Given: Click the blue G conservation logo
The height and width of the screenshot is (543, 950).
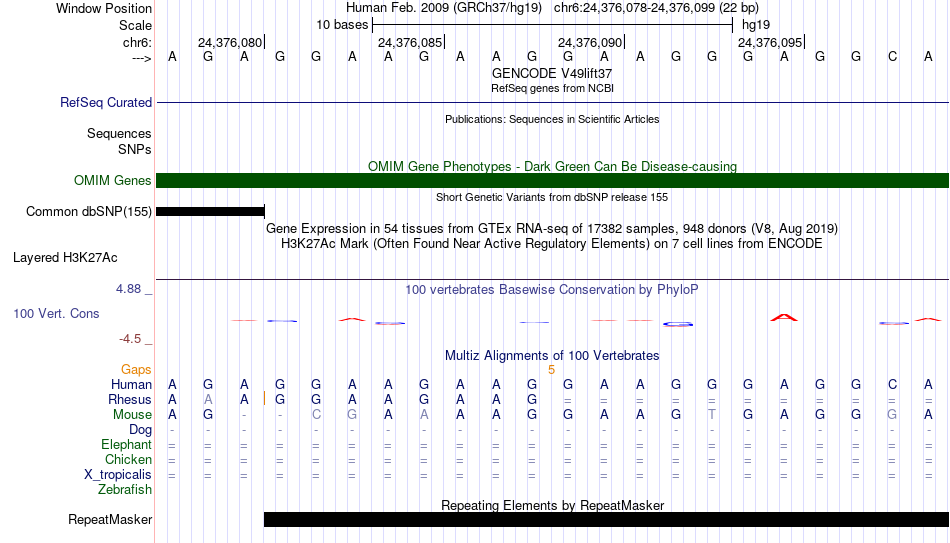Looking at the screenshot, I should click(x=678, y=324).
